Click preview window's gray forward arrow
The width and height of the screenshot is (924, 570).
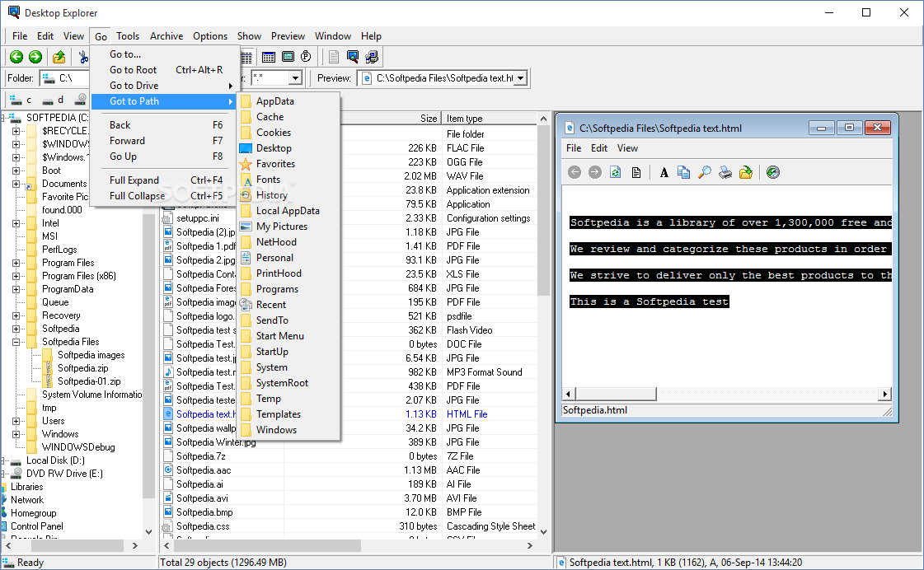595,172
